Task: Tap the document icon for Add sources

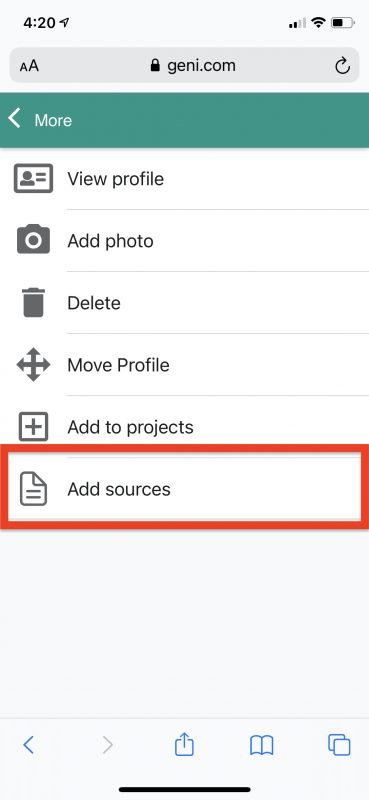Action: 33,489
